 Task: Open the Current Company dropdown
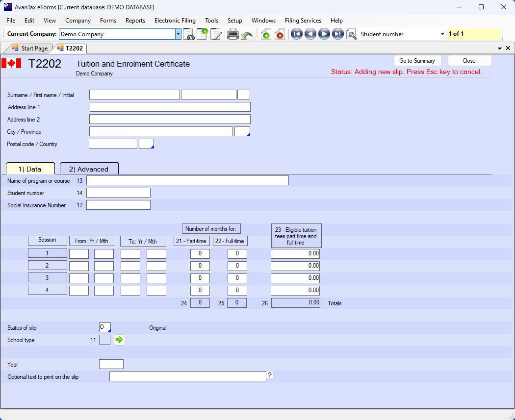178,34
